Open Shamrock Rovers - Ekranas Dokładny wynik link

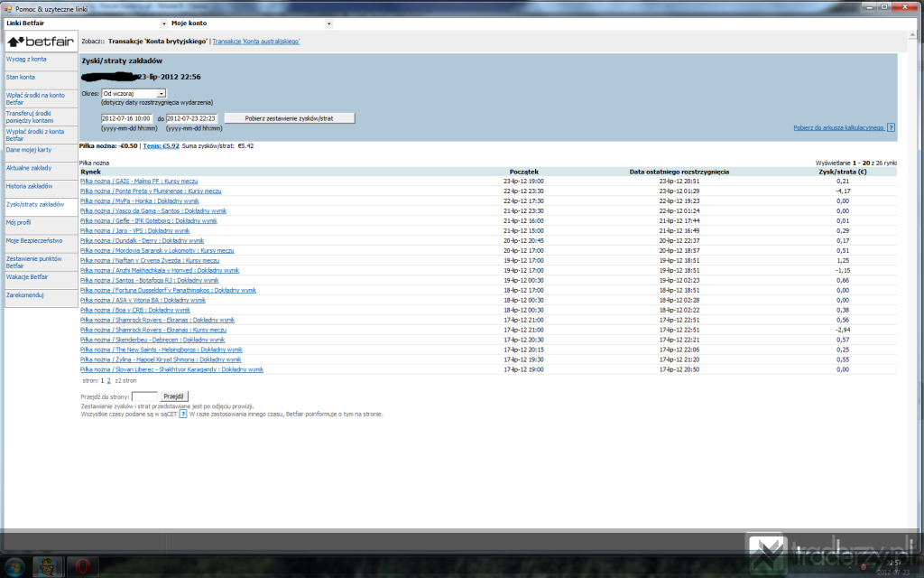[x=157, y=321]
